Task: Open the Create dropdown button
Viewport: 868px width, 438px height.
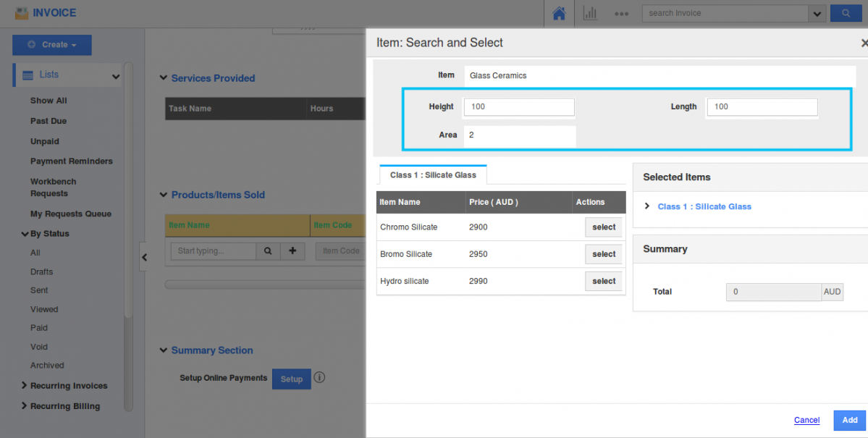Action: click(52, 45)
